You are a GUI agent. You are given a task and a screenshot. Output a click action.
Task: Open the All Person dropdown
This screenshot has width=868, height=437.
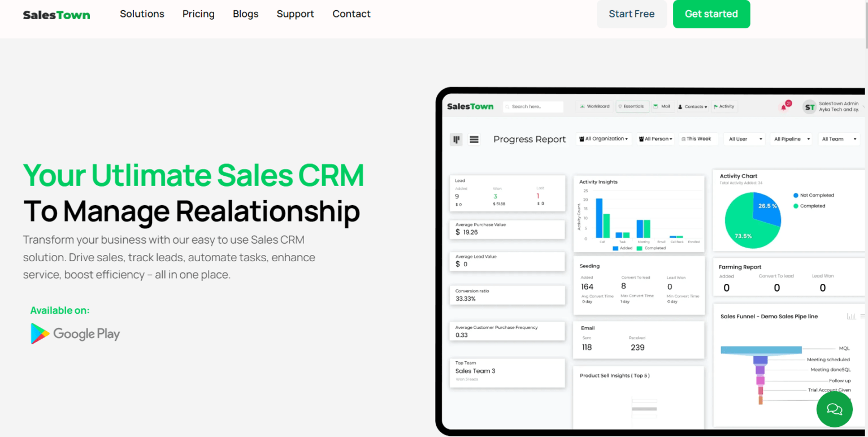tap(655, 139)
